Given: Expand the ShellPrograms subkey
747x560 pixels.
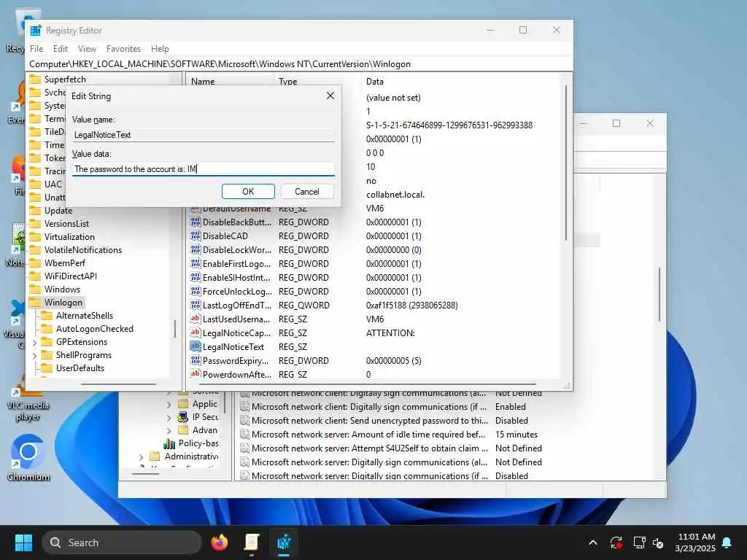Looking at the screenshot, I should pyautogui.click(x=34, y=355).
